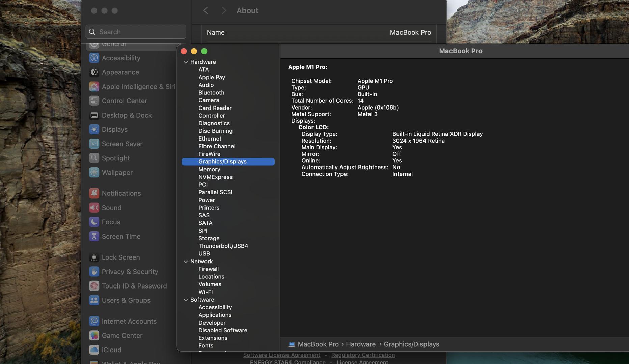Open Software License Agreement link

click(281, 355)
